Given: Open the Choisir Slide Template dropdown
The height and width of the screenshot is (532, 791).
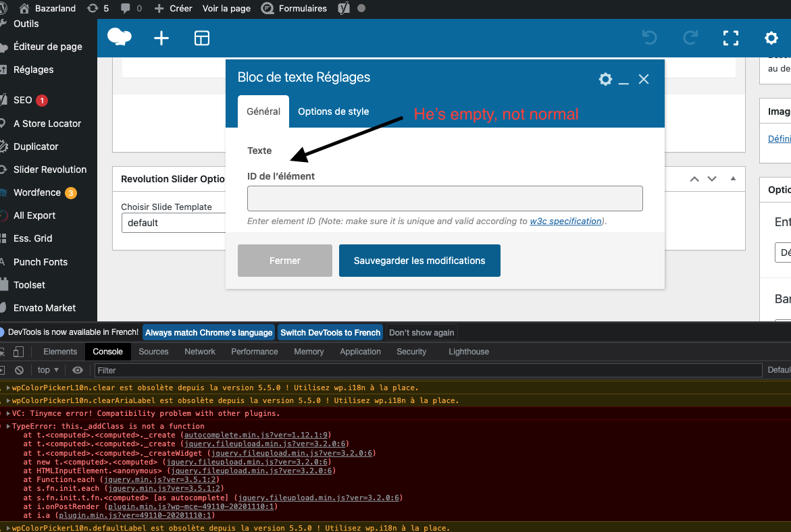Looking at the screenshot, I should [174, 223].
